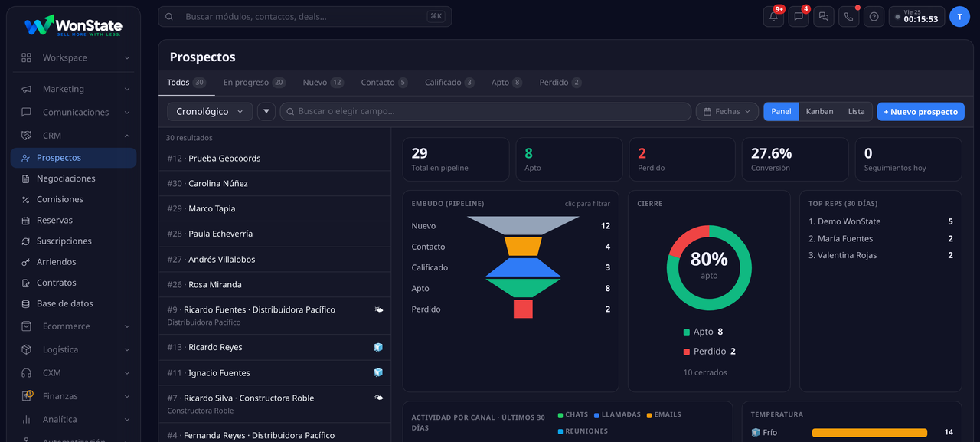
Task: Click the global search field
Action: (x=305, y=16)
